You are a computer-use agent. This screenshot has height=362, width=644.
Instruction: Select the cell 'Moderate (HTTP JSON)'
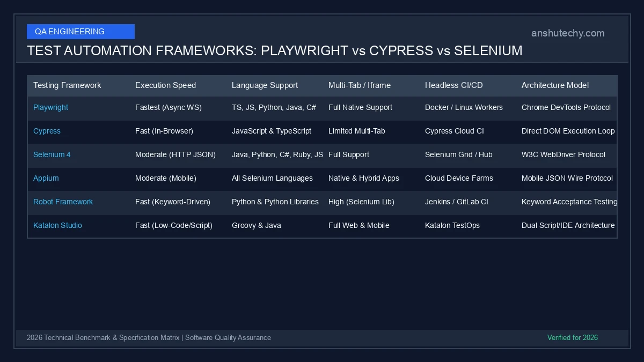[x=175, y=154]
